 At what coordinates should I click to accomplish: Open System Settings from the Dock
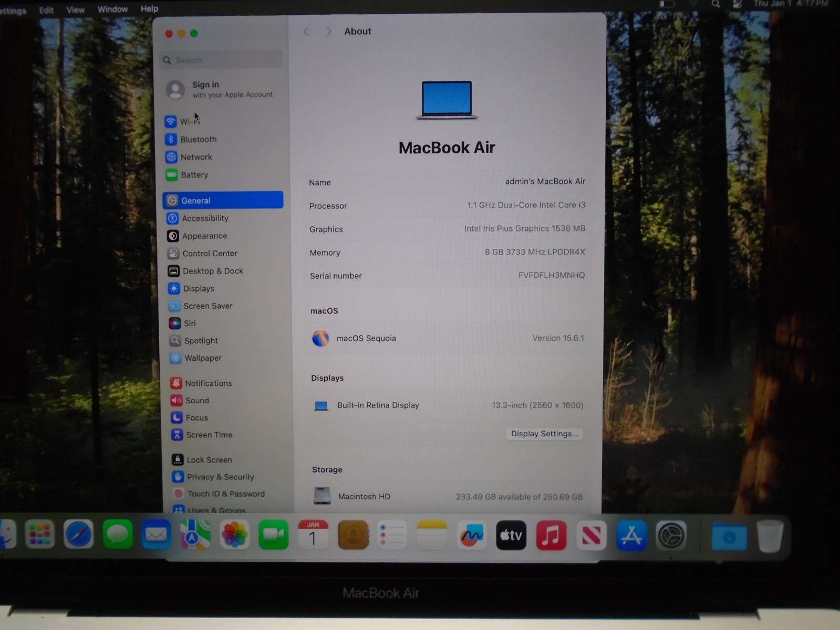pyautogui.click(x=671, y=535)
